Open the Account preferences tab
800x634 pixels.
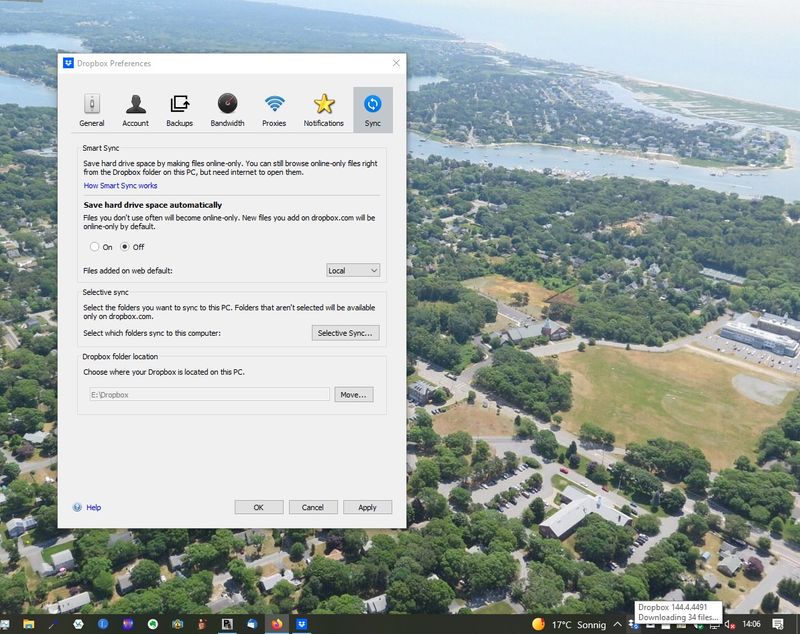click(x=135, y=110)
